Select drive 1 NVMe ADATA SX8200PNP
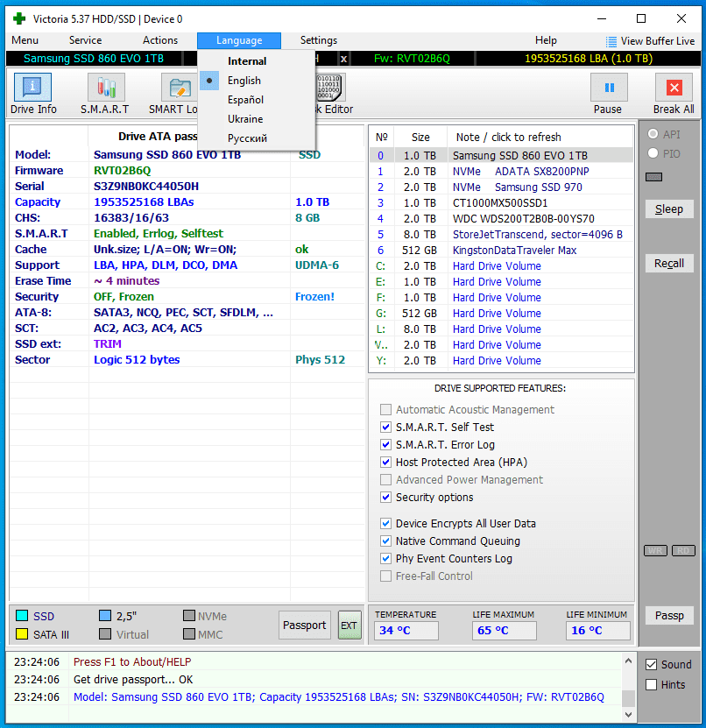The width and height of the screenshot is (706, 728). pos(501,172)
